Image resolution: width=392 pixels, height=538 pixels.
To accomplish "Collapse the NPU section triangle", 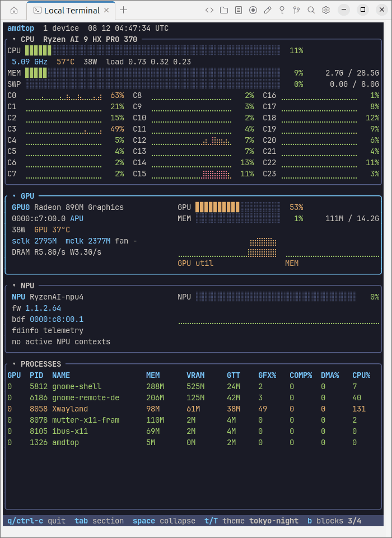I will click(14, 286).
